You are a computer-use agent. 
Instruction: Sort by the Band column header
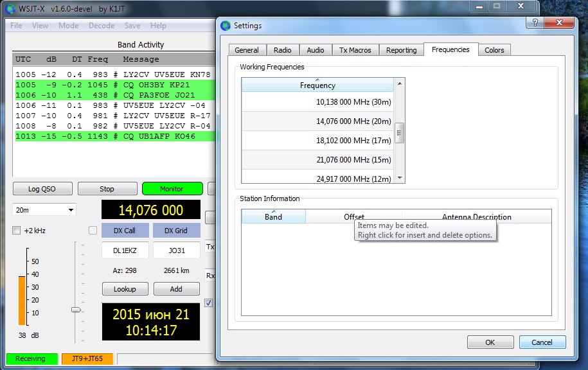273,216
